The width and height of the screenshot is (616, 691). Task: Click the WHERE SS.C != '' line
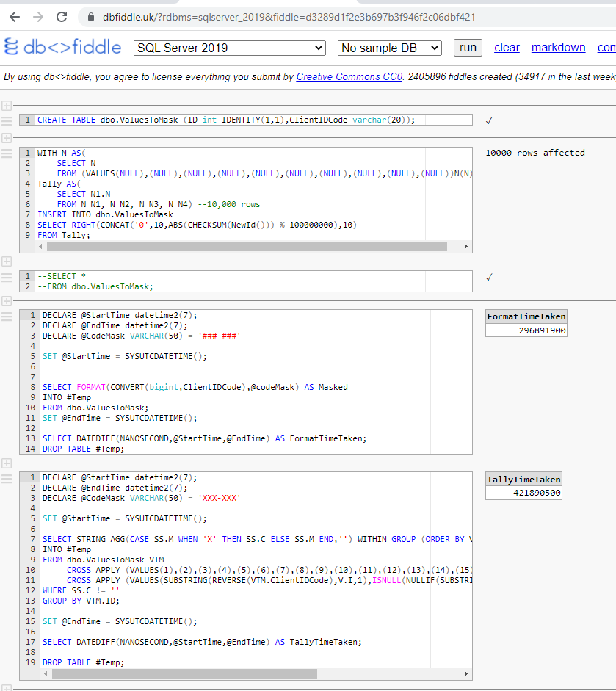81,590
